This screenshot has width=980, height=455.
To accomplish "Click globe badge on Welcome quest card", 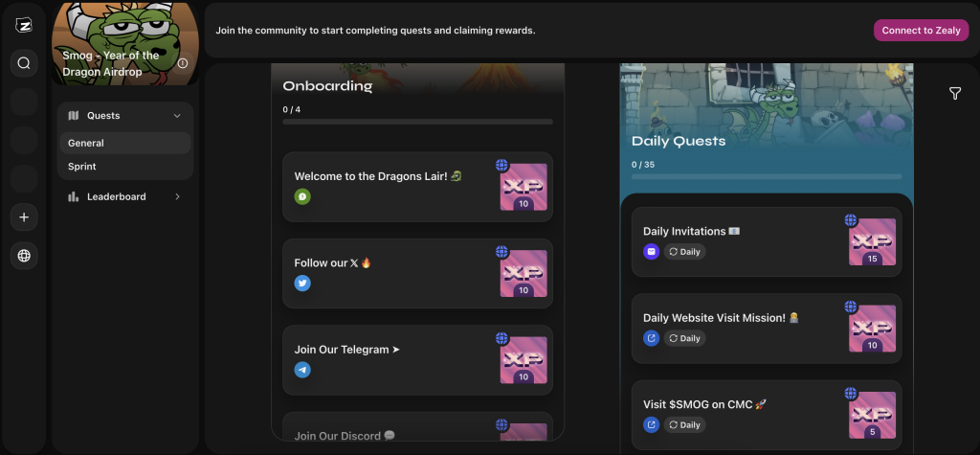I will (501, 165).
